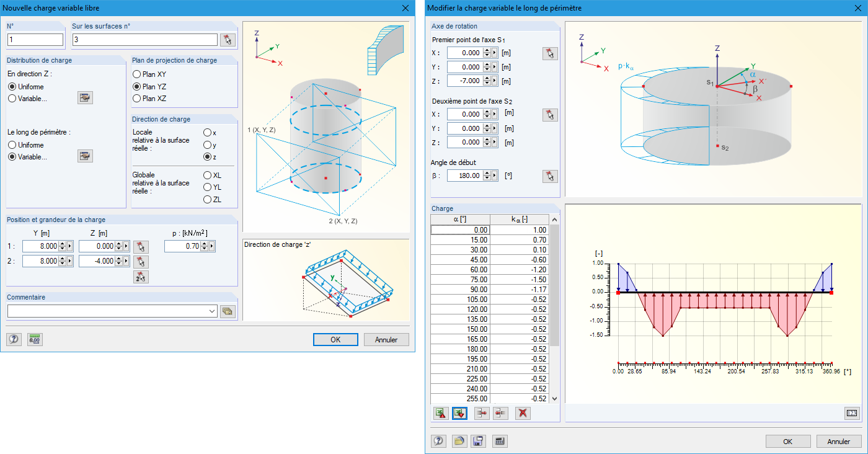Click Annuler in the Nouvelle charge dialog
This screenshot has height=454, width=868.
coord(387,339)
